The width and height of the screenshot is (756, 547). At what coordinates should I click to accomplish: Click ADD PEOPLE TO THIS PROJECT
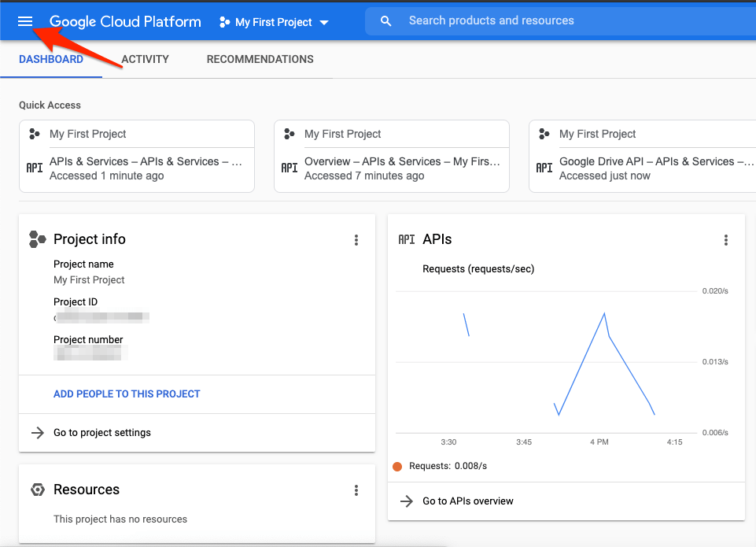point(126,394)
